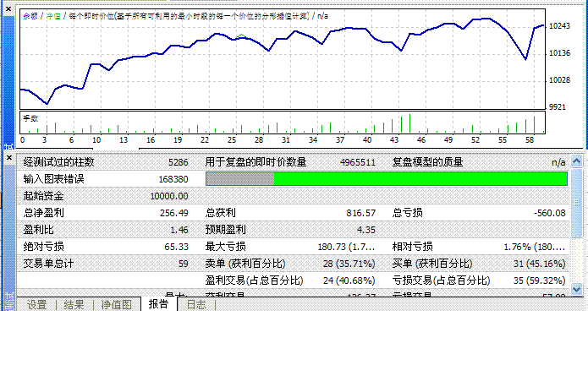Select 盈利交易 value 24 (40.68%)
The image size is (588, 365).
pyautogui.click(x=349, y=281)
